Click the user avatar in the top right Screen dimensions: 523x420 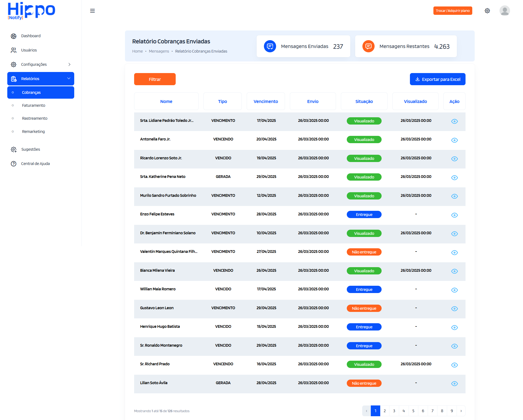point(505,11)
